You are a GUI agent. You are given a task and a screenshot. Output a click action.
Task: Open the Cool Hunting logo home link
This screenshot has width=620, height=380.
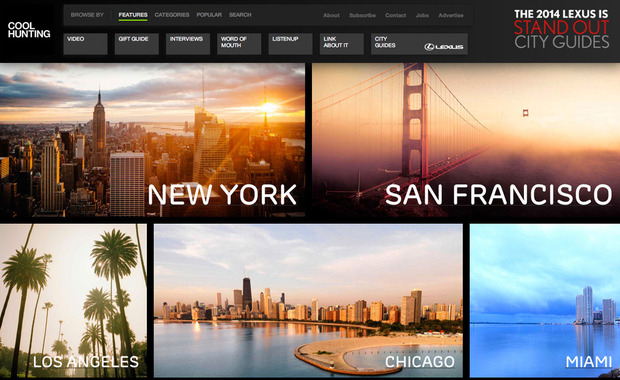29,30
